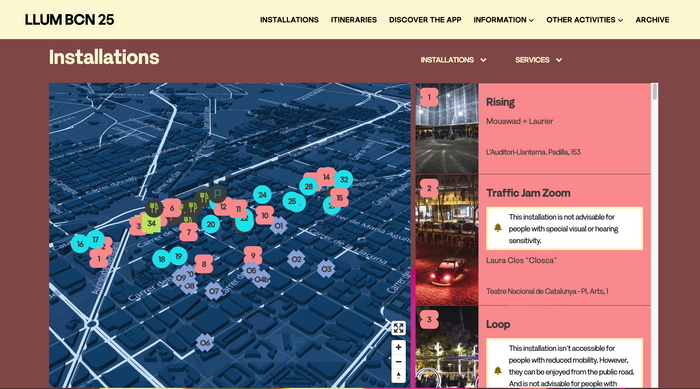Select cyan map marker 17
This screenshot has height=389, width=700.
[96, 239]
